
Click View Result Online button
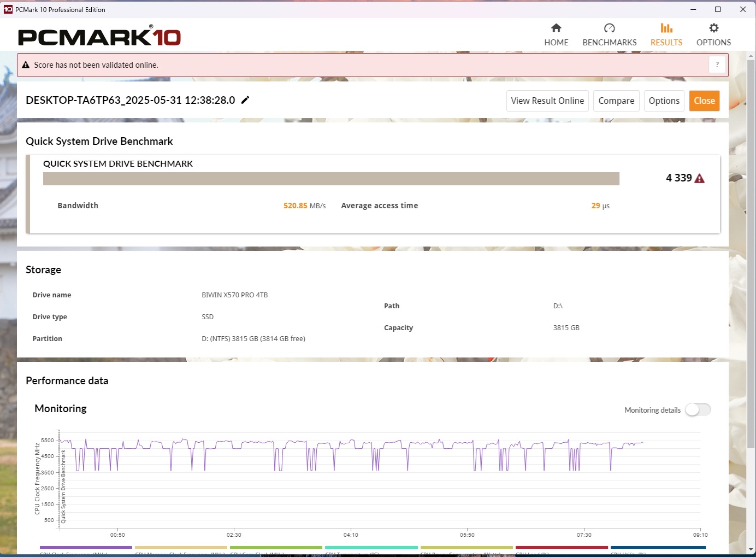pos(547,101)
